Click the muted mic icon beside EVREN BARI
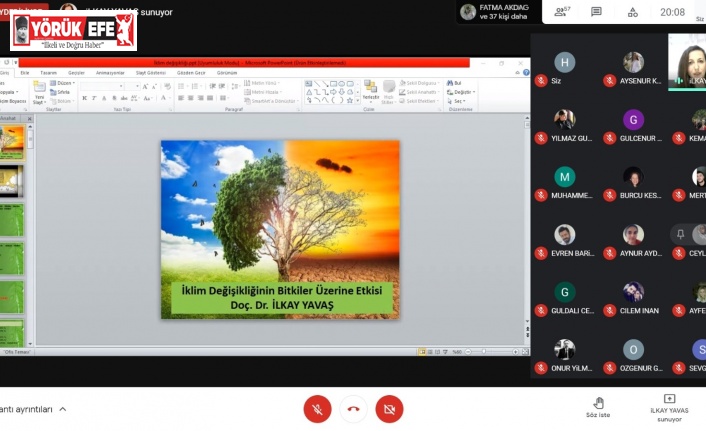Image resolution: width=706 pixels, height=431 pixels. coord(541,253)
